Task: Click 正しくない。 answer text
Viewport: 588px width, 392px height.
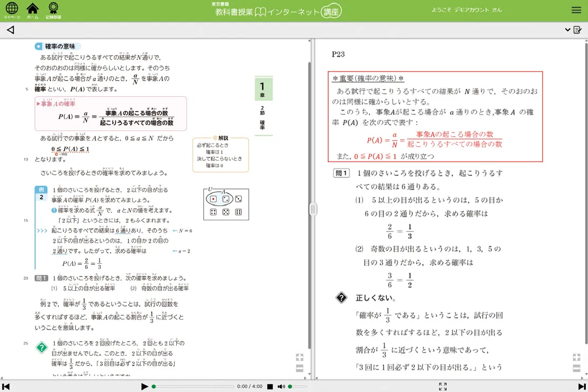Action: [376, 298]
